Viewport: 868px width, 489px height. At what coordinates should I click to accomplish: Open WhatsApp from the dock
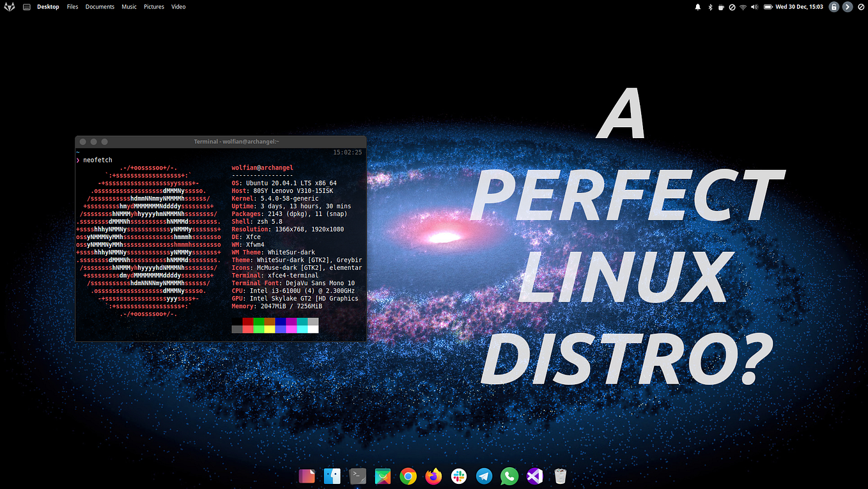point(509,476)
